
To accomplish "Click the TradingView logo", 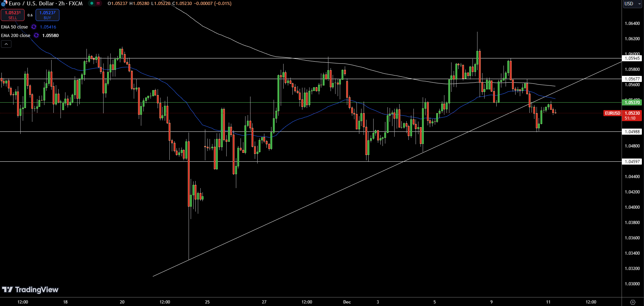I will tap(30, 290).
